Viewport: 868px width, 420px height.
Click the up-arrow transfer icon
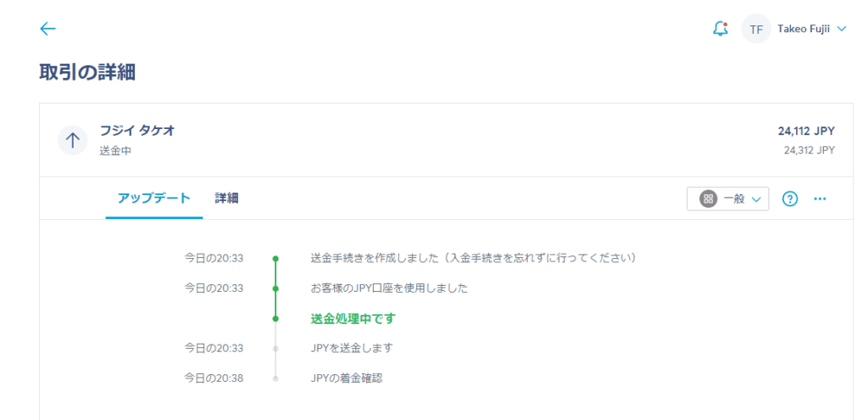(73, 140)
